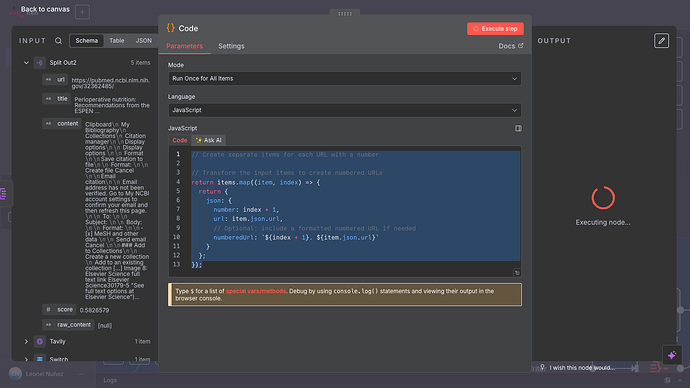Screen dimensions: 690x388
Task: Click the Split Out2 node icon
Action: click(x=40, y=63)
